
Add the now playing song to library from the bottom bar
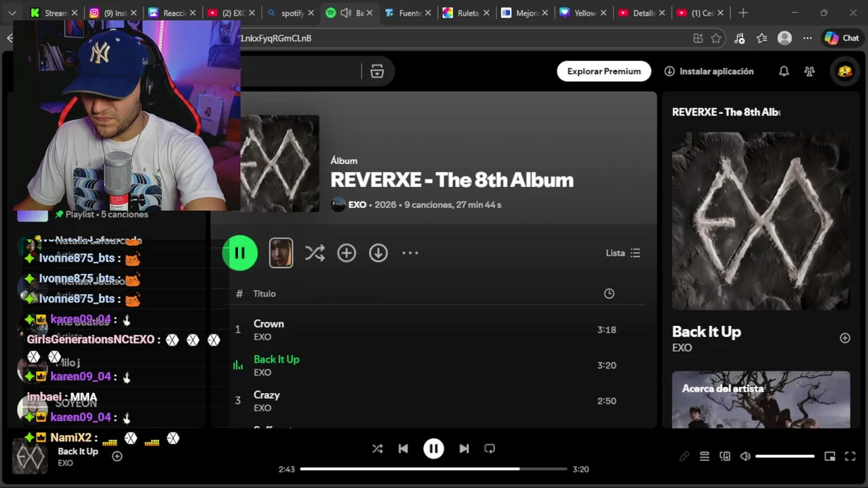click(117, 456)
